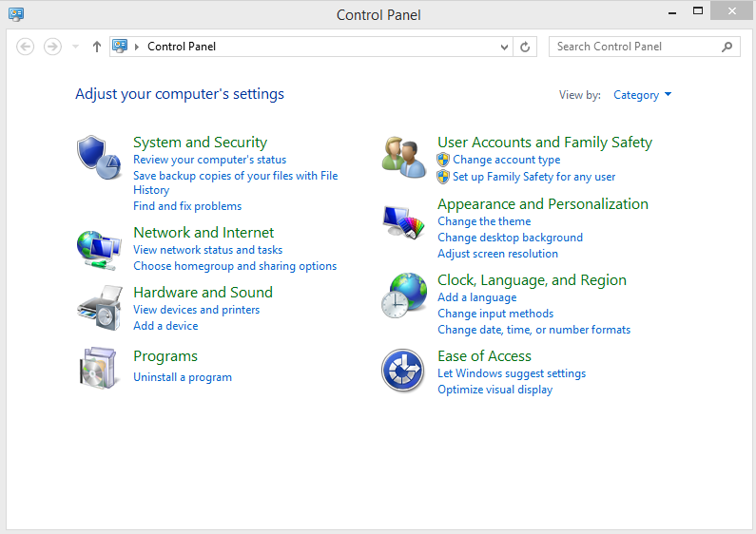The width and height of the screenshot is (756, 534).
Task: Click Change account type link
Action: 506,160
